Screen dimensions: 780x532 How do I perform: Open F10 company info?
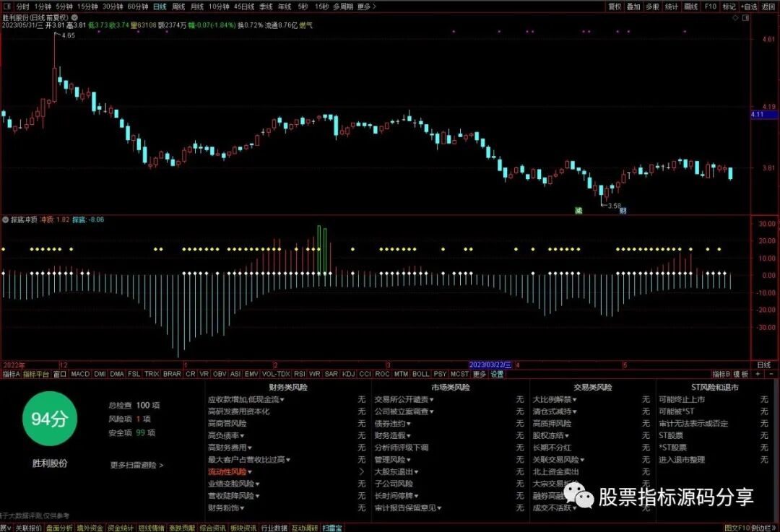pyautogui.click(x=711, y=6)
